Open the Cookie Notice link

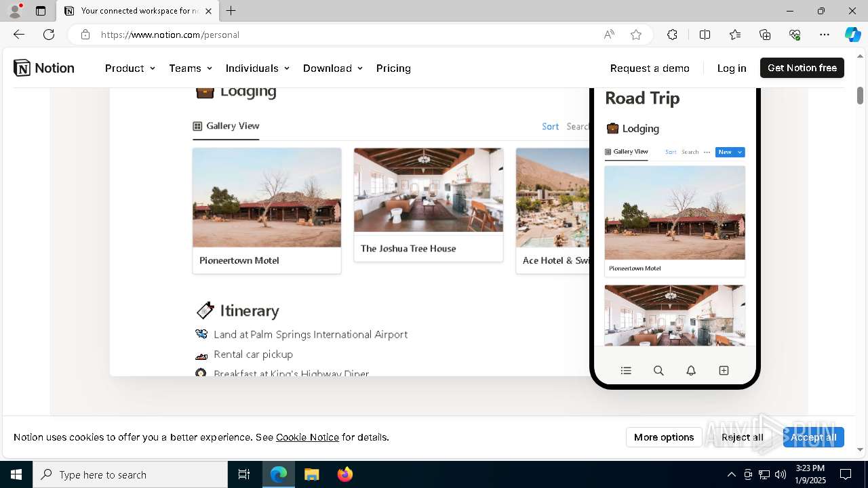pyautogui.click(x=307, y=437)
